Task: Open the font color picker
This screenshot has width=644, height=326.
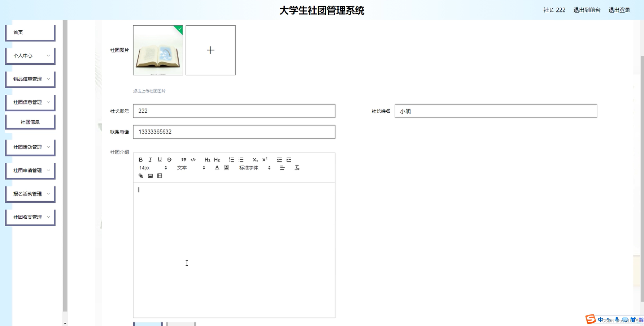Action: point(217,167)
